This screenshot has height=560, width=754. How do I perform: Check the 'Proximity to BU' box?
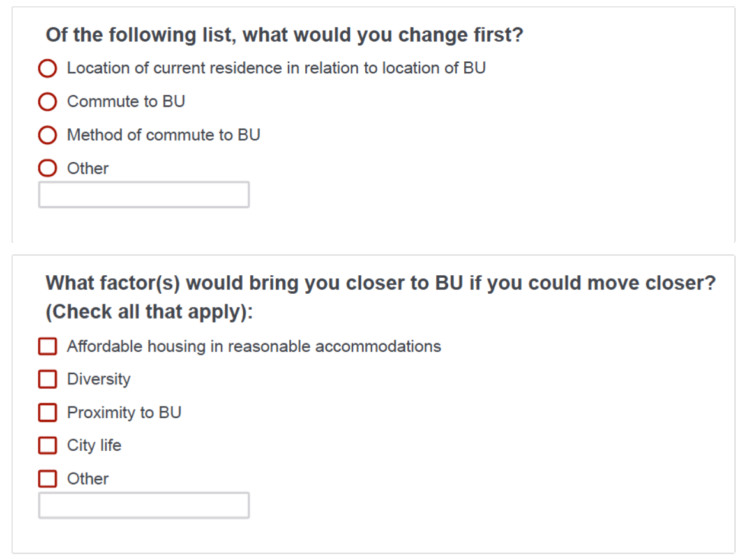(x=47, y=412)
